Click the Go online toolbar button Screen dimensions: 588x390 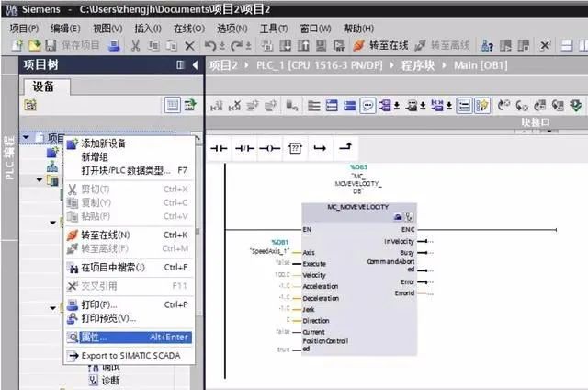pos(380,45)
